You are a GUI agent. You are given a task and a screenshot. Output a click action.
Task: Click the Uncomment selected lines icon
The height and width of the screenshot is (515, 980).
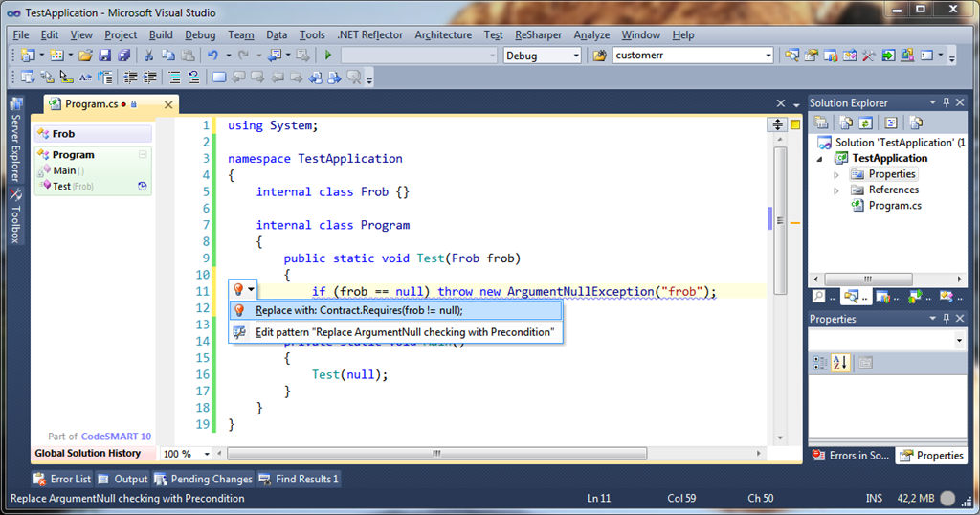pos(193,78)
